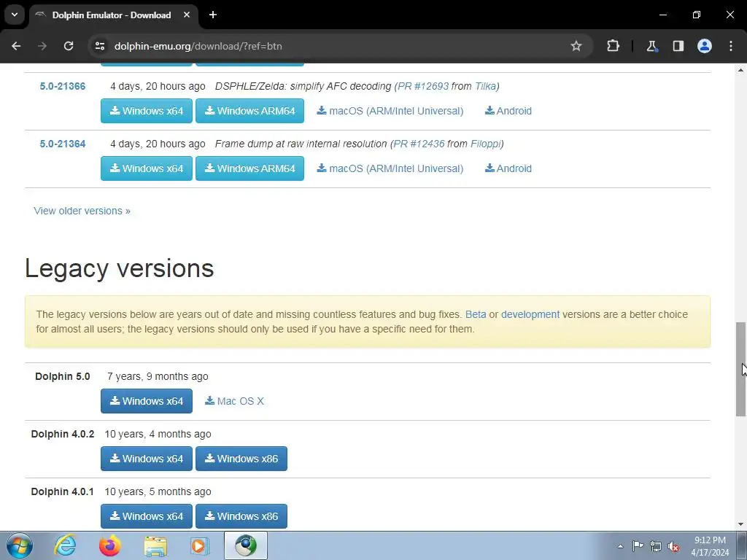The width and height of the screenshot is (747, 560).
Task: Show hidden system tray icons
Action: coord(620,546)
